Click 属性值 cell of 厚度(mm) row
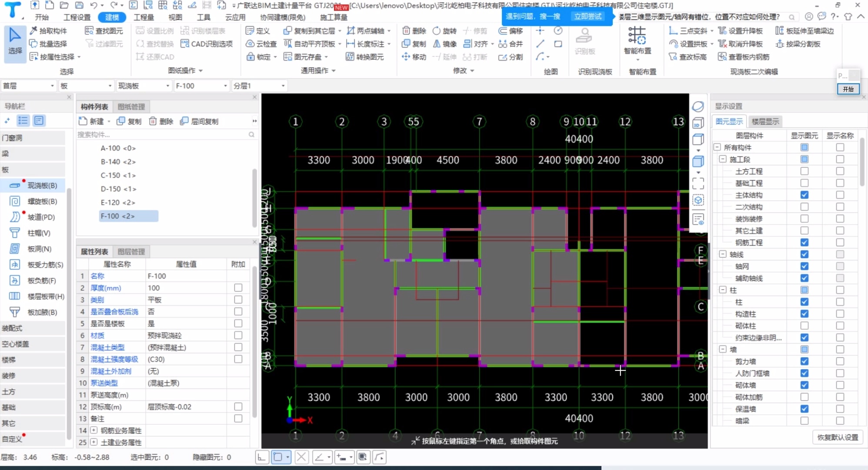868x470 pixels. pyautogui.click(x=186, y=288)
